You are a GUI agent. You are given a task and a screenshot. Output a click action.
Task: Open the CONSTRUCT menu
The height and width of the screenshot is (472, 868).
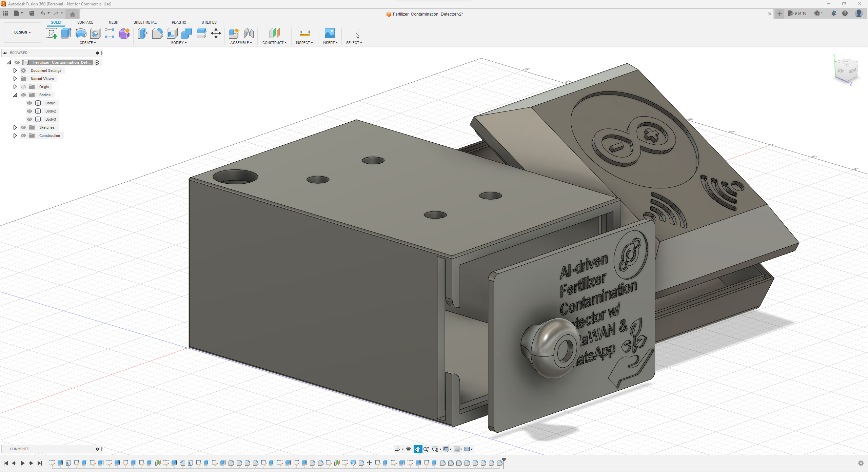274,43
